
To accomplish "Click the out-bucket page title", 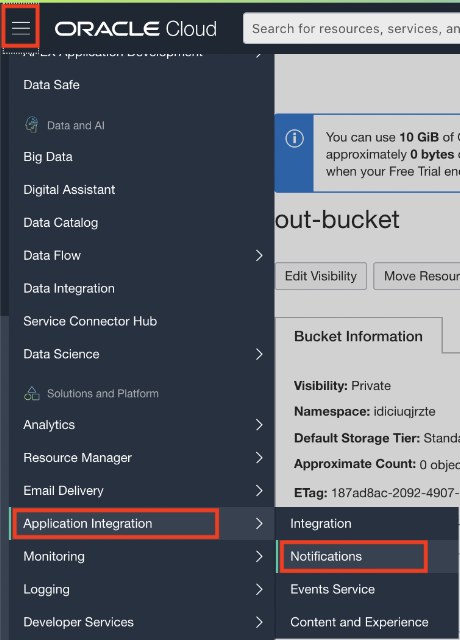I will point(337,220).
